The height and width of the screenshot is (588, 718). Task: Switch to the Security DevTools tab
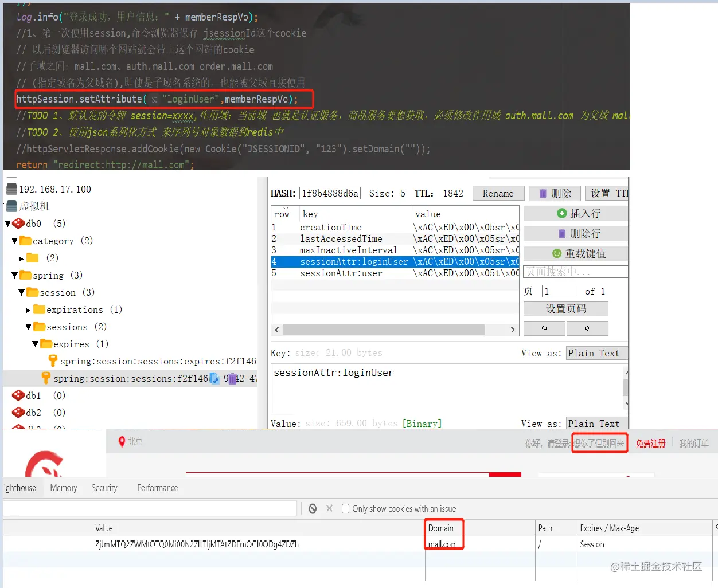[104, 488]
